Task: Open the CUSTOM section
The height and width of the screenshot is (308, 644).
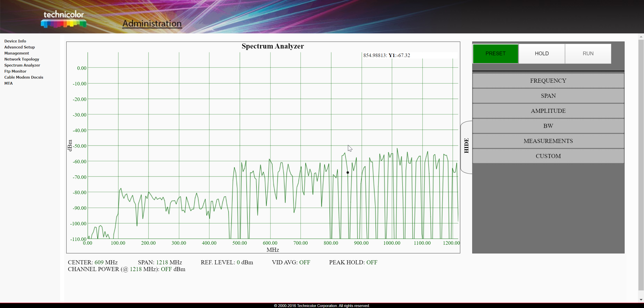Action: (548, 156)
